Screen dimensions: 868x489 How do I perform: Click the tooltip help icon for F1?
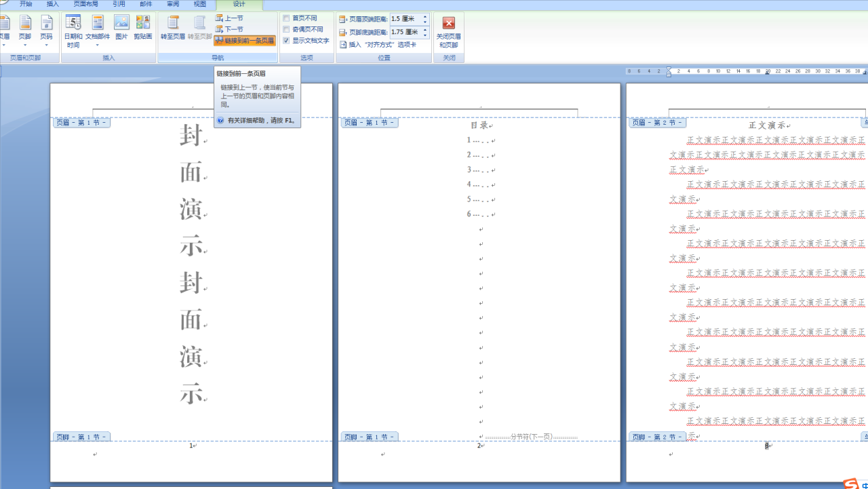(220, 120)
